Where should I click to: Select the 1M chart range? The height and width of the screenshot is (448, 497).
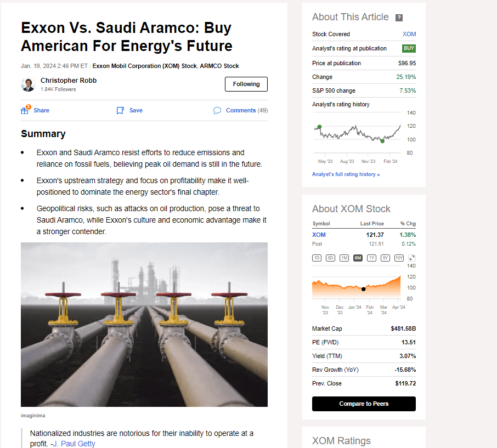(x=344, y=258)
